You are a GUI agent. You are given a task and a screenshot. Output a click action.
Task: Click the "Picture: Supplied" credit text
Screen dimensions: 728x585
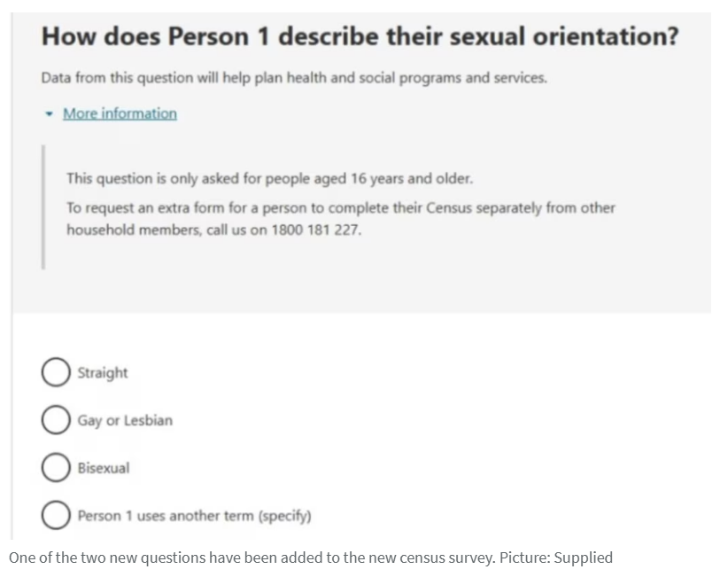coord(555,558)
